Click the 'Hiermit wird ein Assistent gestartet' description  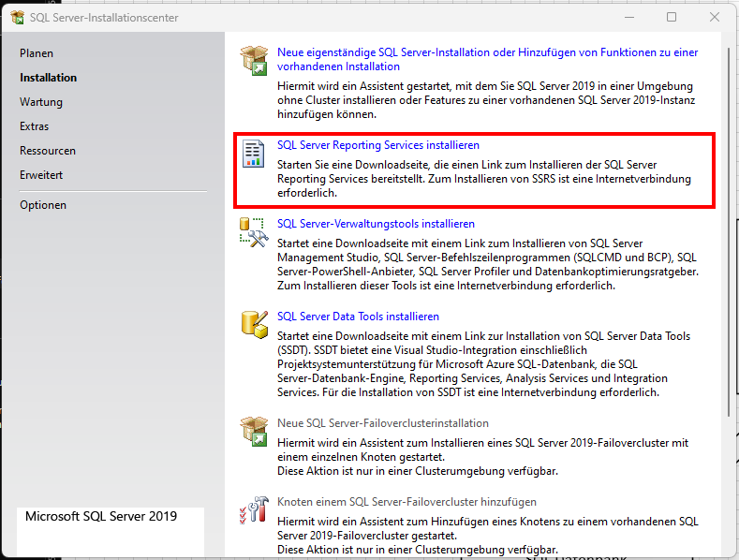point(486,100)
